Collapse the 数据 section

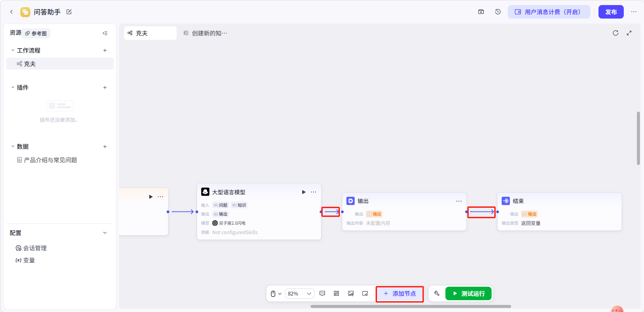coord(13,146)
